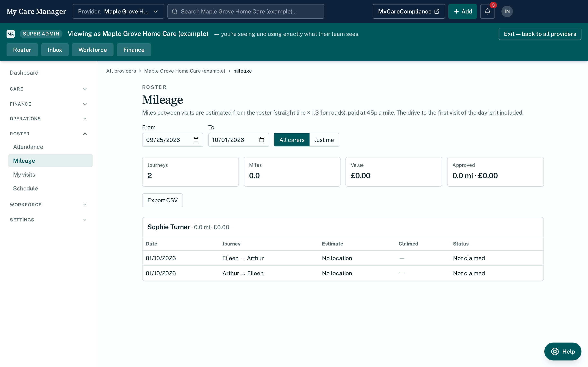The height and width of the screenshot is (367, 588).
Task: Open the notifications bell
Action: (487, 11)
